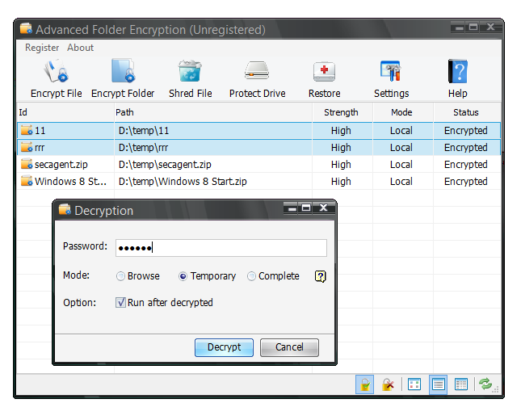Click the Password input field
The image size is (521, 420).
(221, 248)
